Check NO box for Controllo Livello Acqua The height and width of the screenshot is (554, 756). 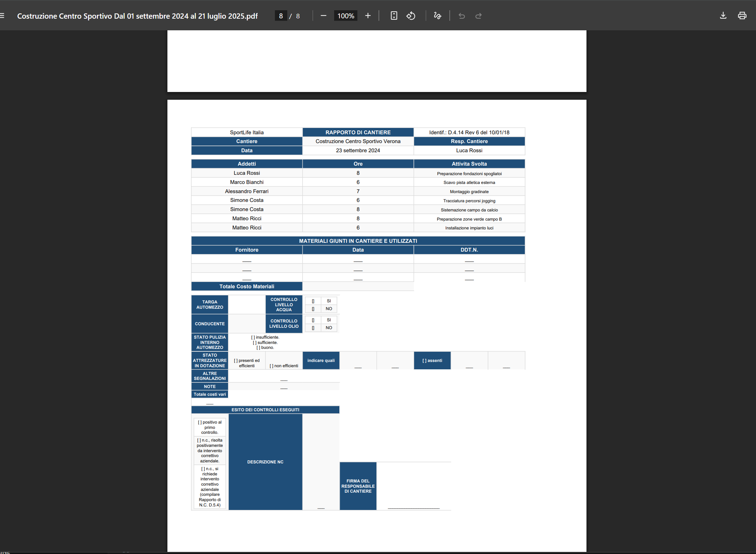(x=313, y=309)
